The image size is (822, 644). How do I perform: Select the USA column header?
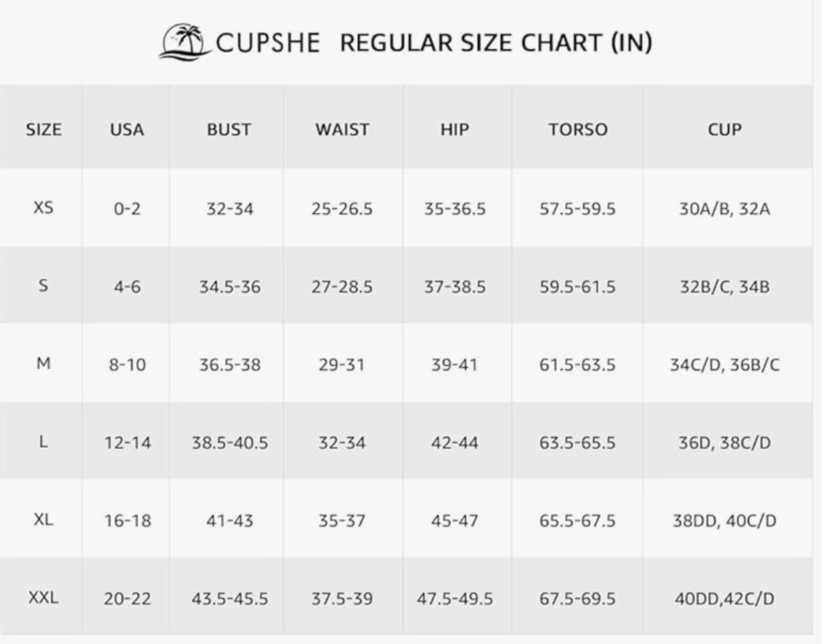click(127, 130)
